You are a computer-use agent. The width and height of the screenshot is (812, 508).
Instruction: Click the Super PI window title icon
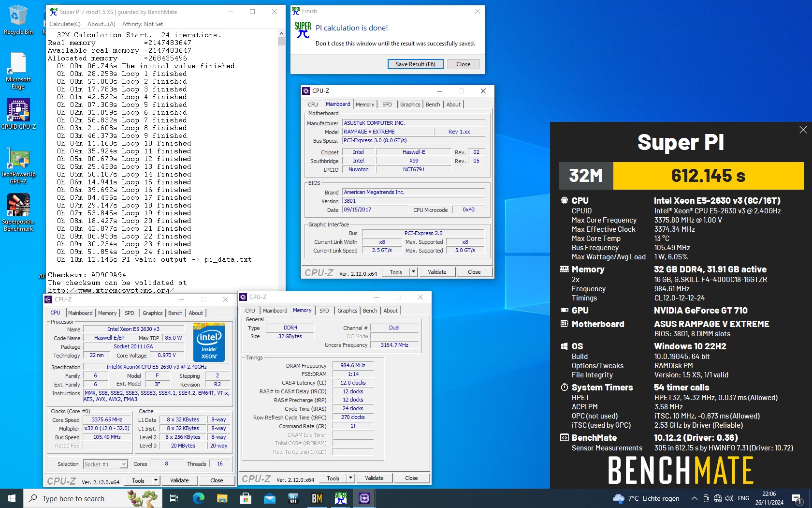click(x=54, y=12)
